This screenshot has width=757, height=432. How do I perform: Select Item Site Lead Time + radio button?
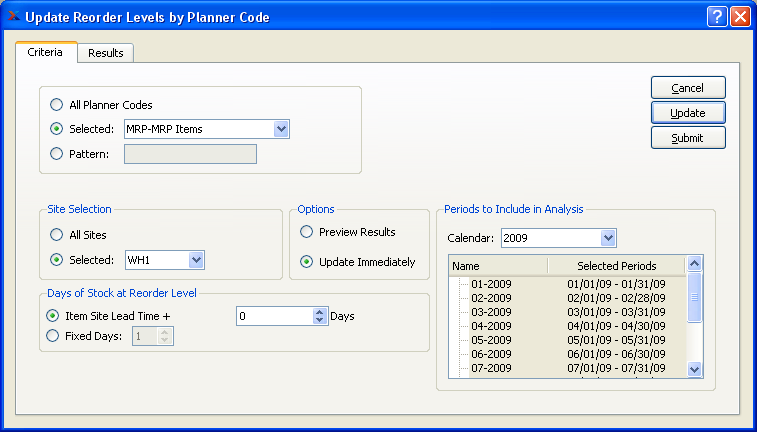click(x=53, y=316)
